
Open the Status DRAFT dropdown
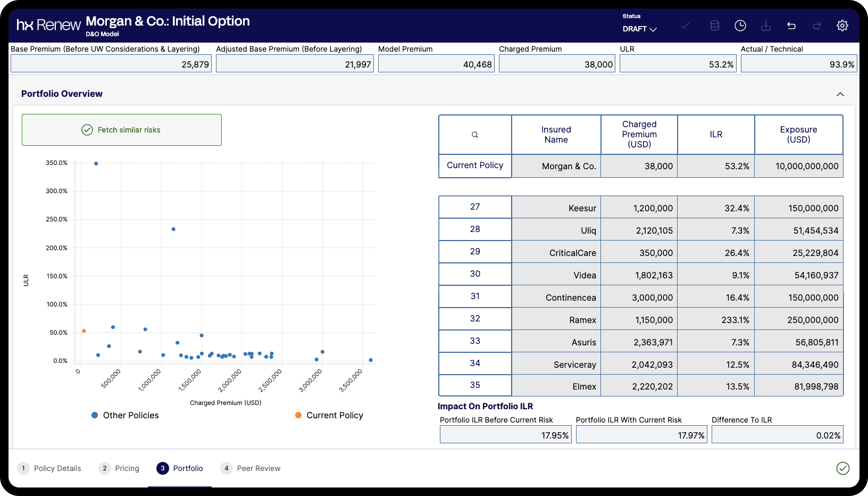click(640, 29)
